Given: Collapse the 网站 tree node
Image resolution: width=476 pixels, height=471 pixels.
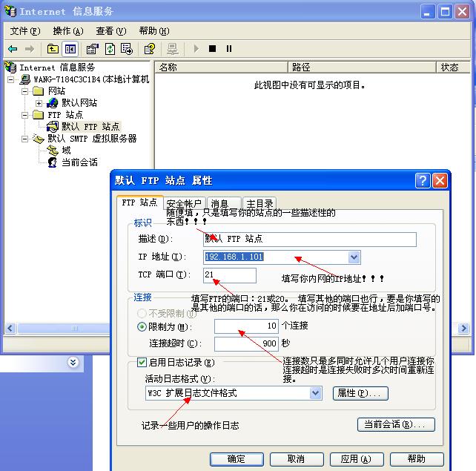Looking at the screenshot, I should (25, 91).
